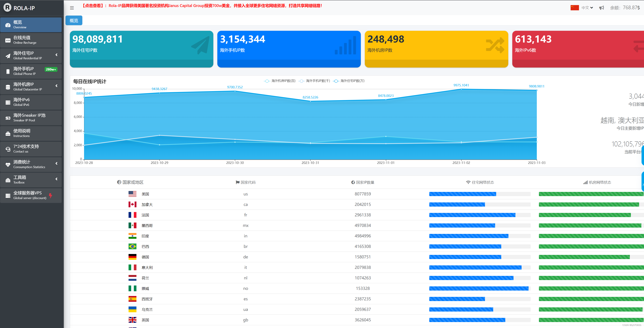Select the 概览 tab at top
Screen dimensions: 644x328
click(74, 20)
